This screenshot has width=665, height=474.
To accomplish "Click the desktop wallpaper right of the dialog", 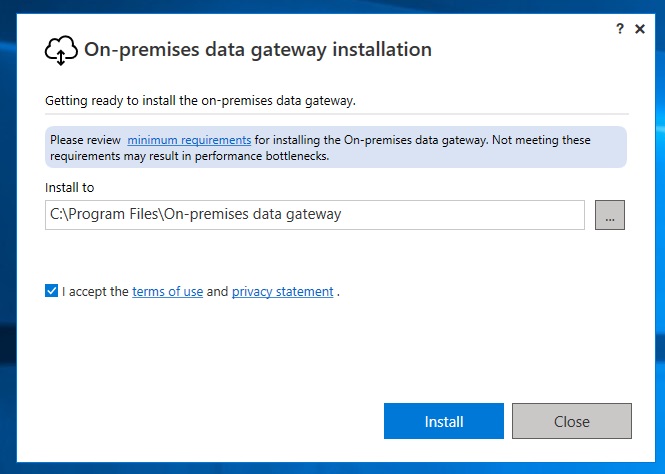I will pyautogui.click(x=660, y=237).
